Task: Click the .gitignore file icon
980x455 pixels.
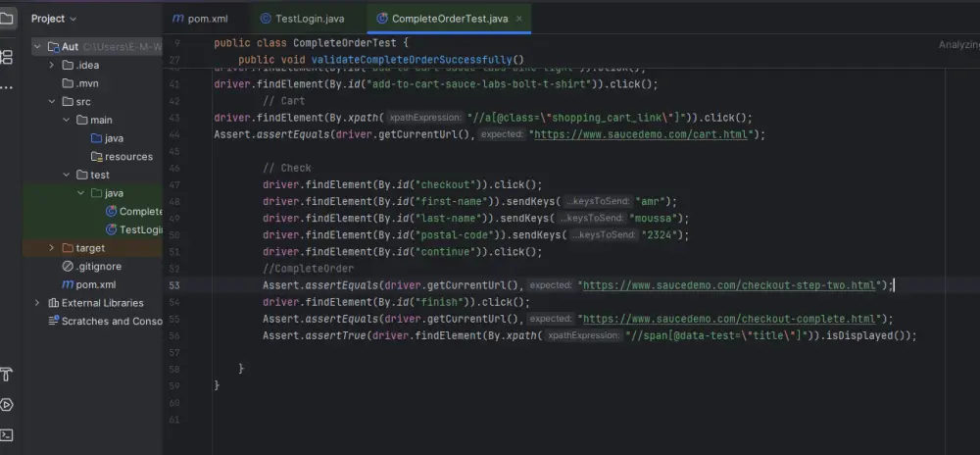Action: pyautogui.click(x=68, y=267)
